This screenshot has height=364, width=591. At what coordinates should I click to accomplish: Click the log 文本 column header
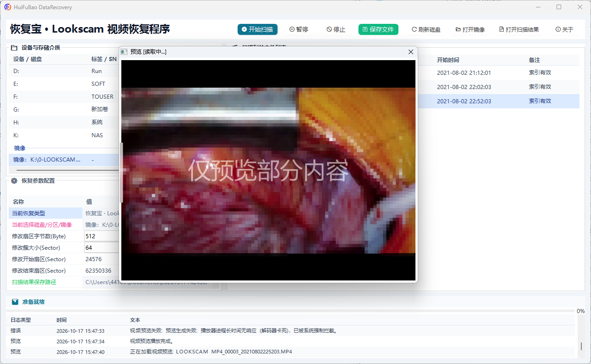(x=135, y=320)
